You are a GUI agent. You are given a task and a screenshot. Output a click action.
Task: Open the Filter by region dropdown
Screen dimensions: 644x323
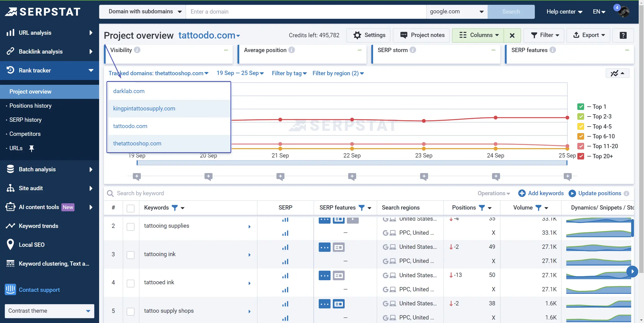coord(338,73)
